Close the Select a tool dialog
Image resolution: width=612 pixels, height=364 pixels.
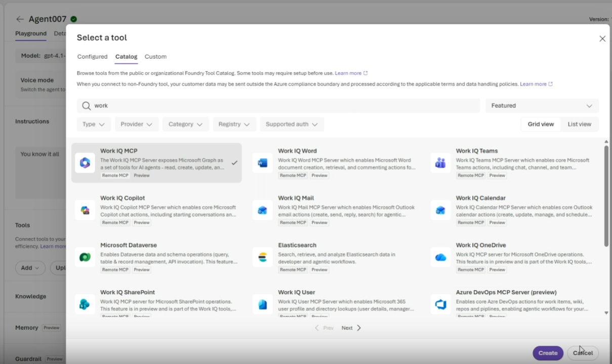point(602,38)
